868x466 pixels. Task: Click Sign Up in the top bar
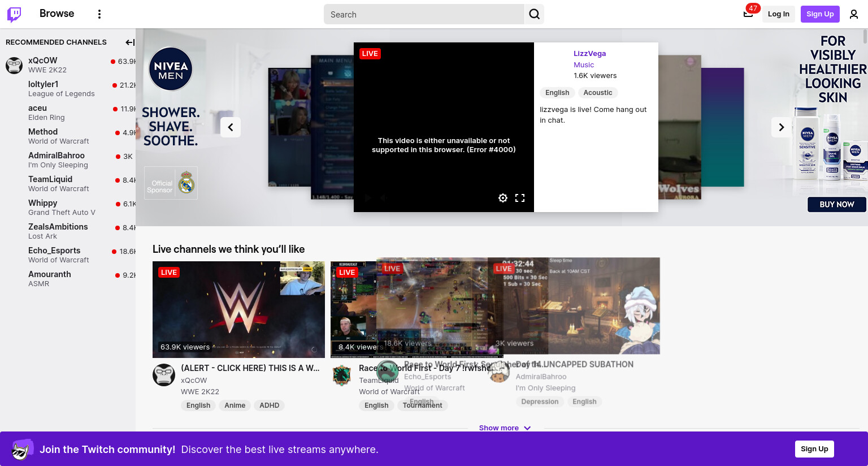[820, 14]
